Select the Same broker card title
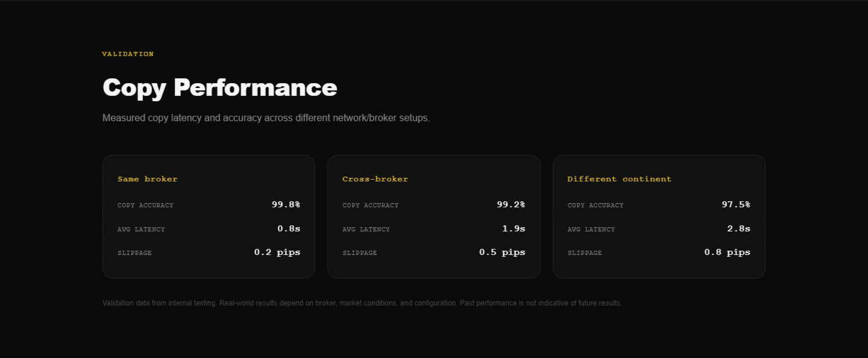The width and height of the screenshot is (868, 358). (148, 179)
